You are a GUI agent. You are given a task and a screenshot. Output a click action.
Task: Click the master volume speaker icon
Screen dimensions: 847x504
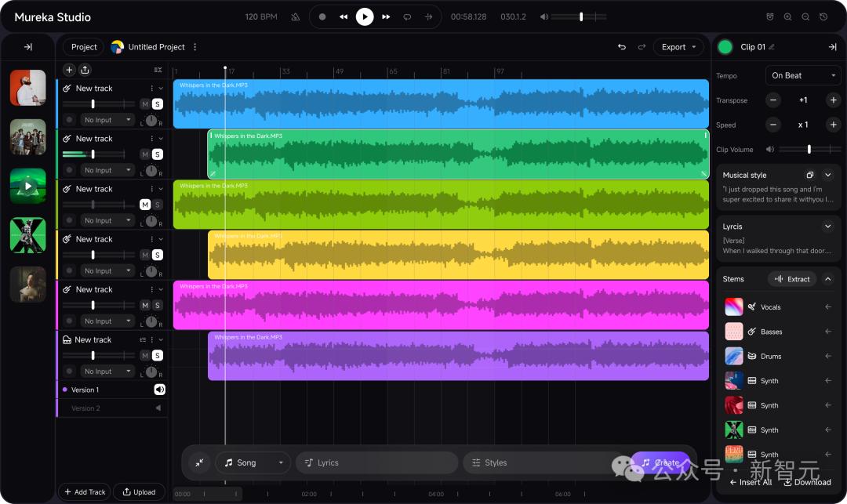point(544,16)
